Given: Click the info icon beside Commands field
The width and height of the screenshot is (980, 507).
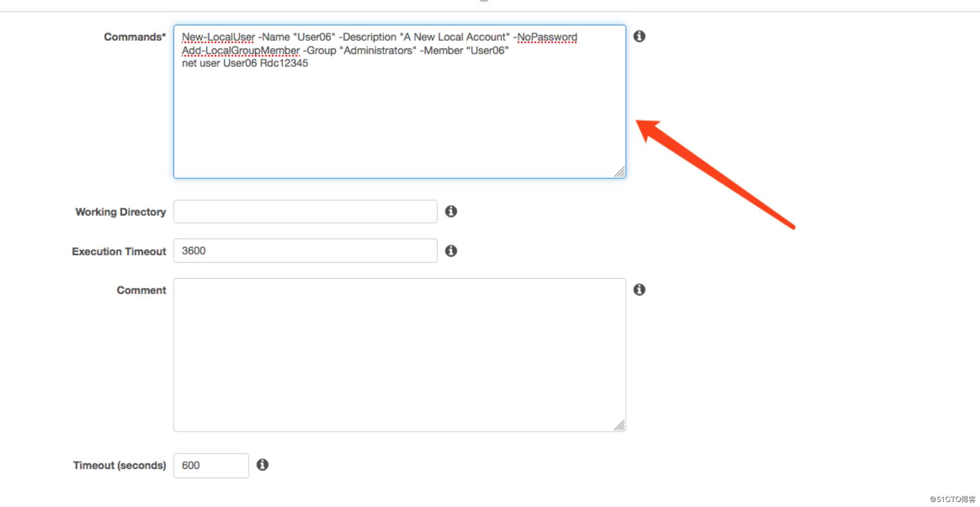Looking at the screenshot, I should pyautogui.click(x=639, y=36).
